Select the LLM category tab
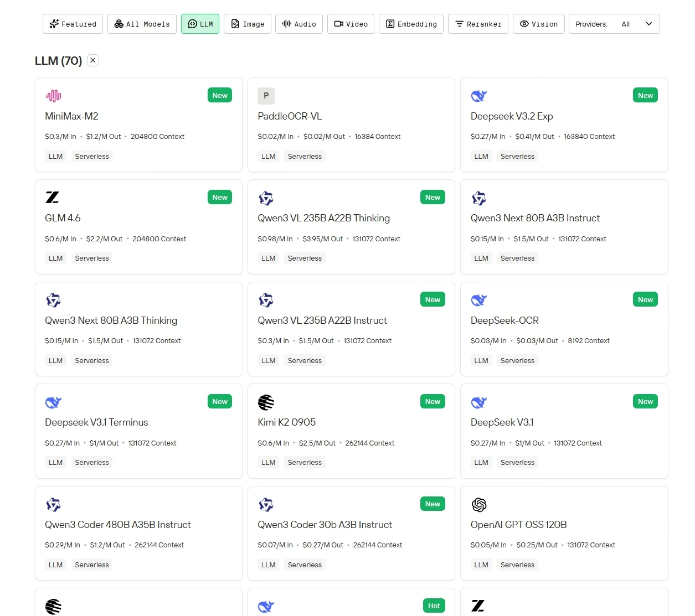 click(200, 24)
